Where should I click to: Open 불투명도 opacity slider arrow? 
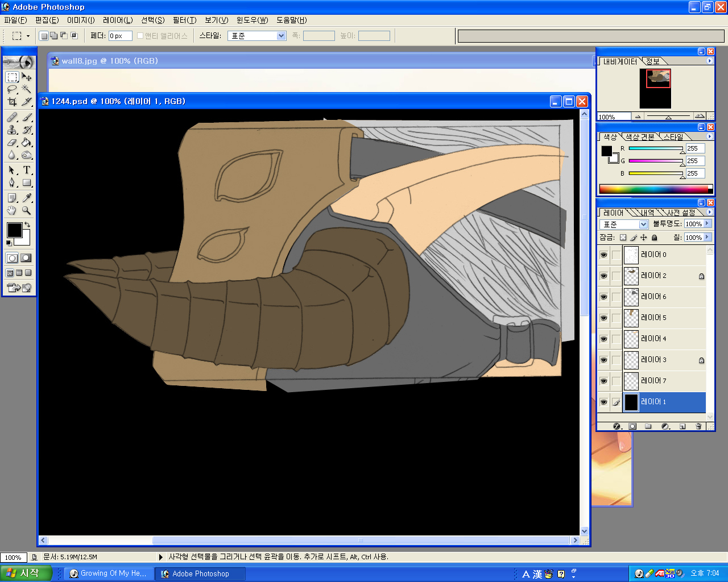click(x=708, y=224)
